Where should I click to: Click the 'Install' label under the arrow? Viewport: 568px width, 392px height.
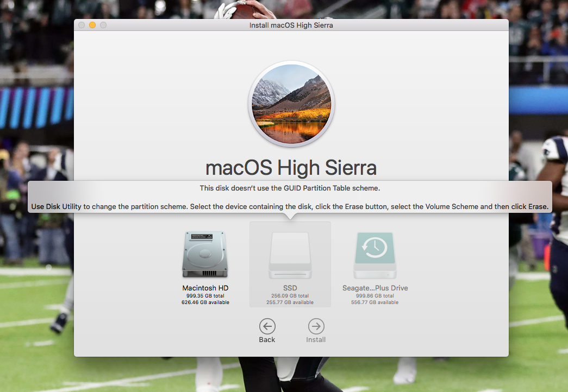tap(316, 339)
